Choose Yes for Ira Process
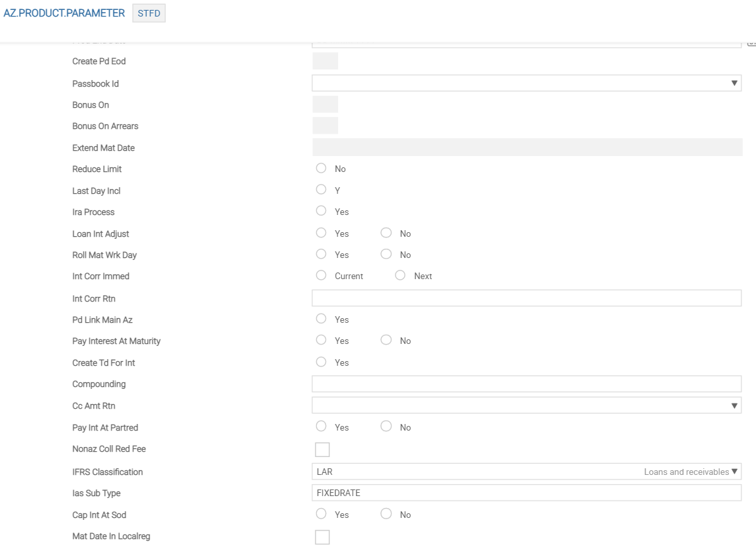The width and height of the screenshot is (756, 547). click(321, 212)
